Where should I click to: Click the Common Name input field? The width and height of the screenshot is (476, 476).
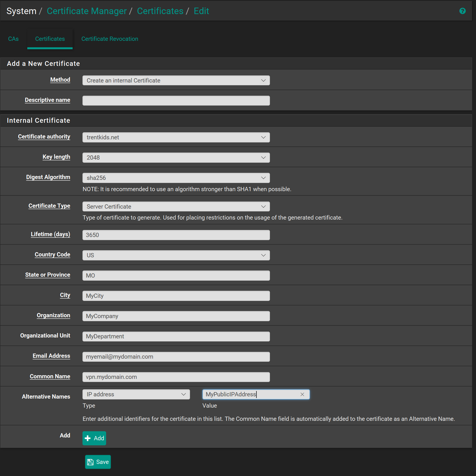click(x=176, y=377)
